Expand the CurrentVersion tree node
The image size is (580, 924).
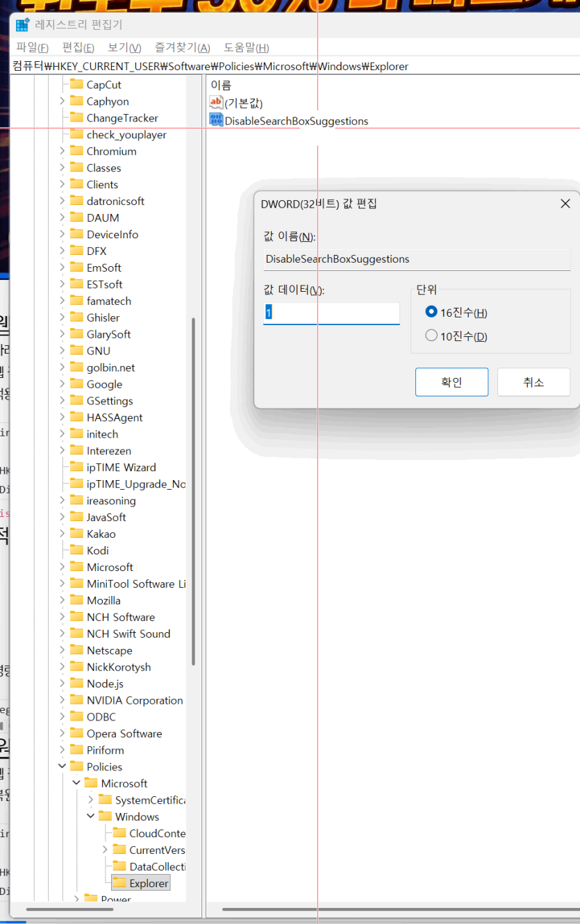tap(105, 850)
